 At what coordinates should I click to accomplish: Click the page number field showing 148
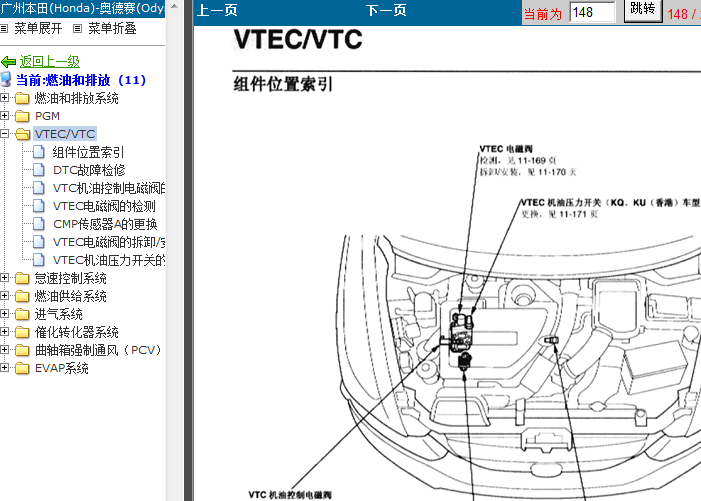[x=592, y=12]
